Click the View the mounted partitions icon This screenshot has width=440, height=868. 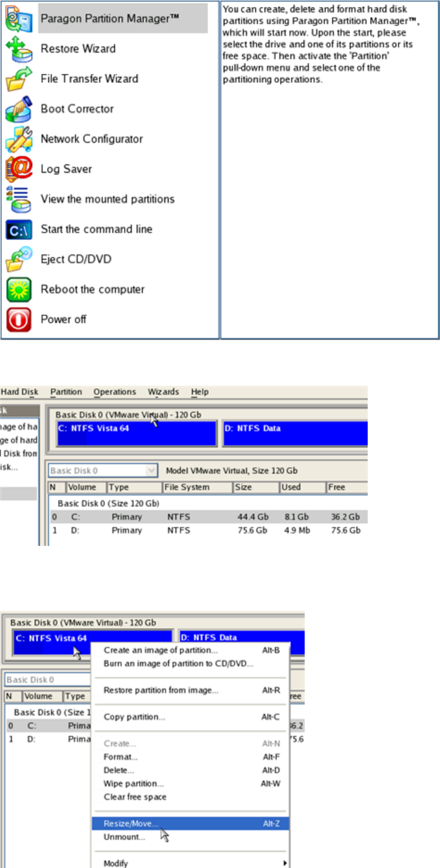pos(19,199)
